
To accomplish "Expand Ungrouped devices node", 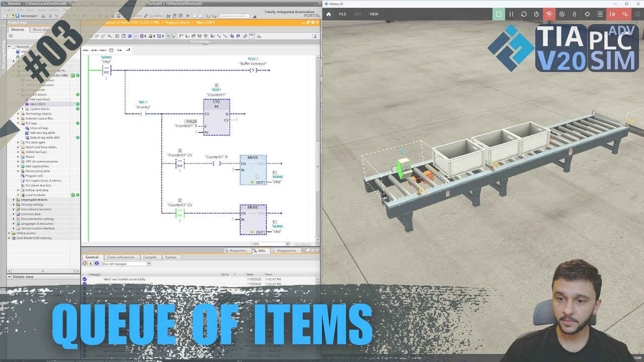I will (14, 200).
